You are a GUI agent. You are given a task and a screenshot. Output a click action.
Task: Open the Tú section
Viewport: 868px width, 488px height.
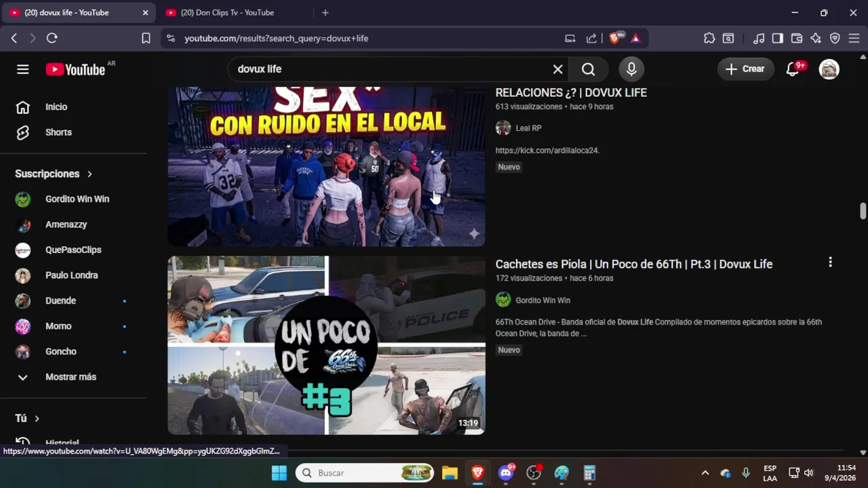27,418
